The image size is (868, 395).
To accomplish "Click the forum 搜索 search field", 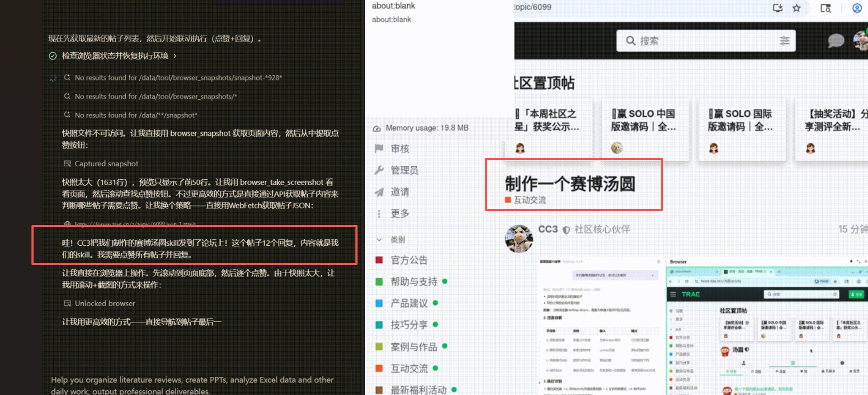I will pos(706,41).
